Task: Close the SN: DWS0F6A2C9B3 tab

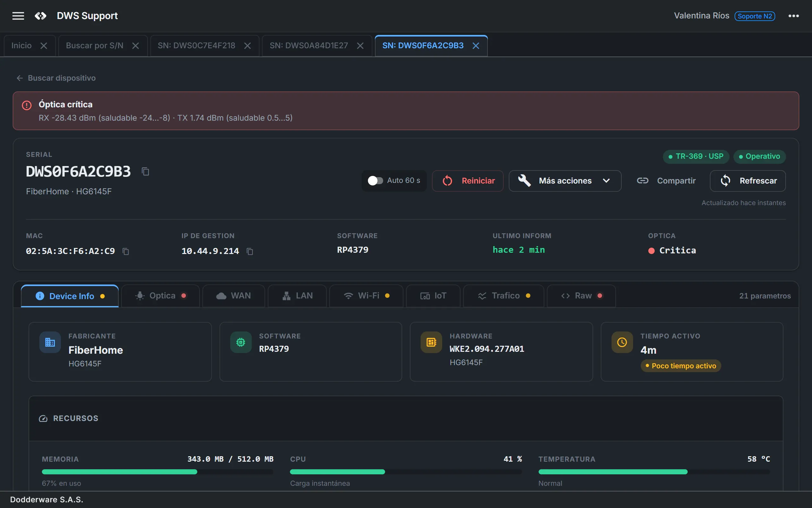Action: point(476,46)
